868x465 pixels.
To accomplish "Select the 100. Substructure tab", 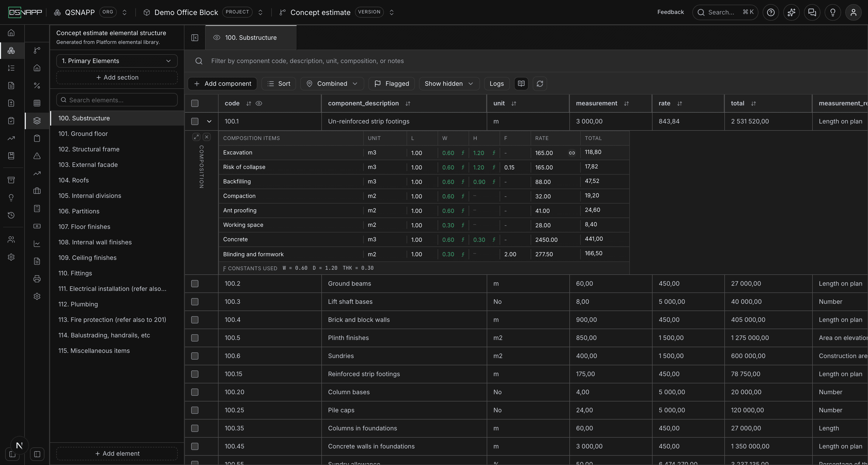I will tap(251, 38).
